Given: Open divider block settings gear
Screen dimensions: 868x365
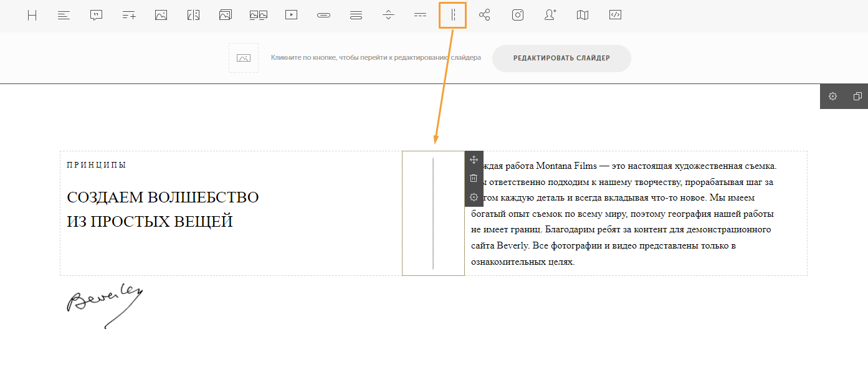Looking at the screenshot, I should point(474,197).
